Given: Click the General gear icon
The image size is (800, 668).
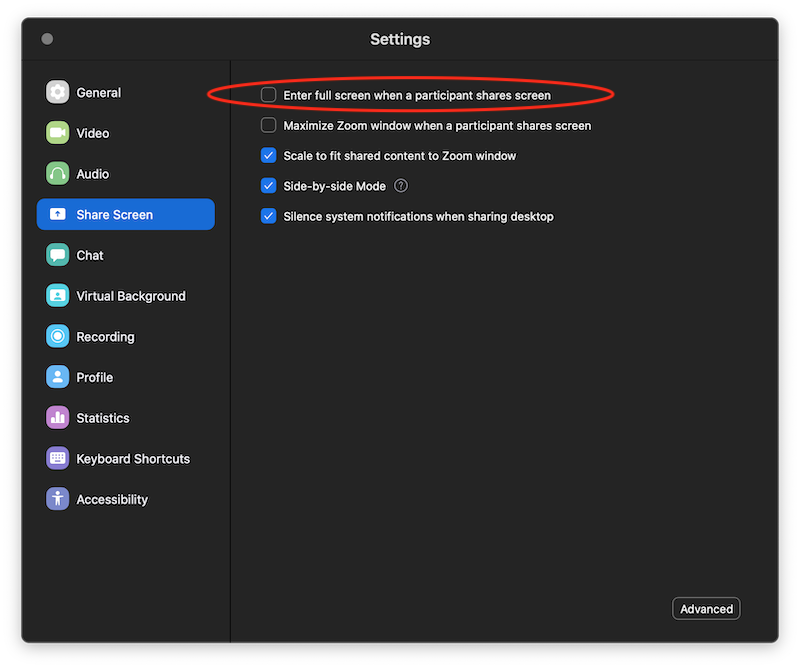Looking at the screenshot, I should pyautogui.click(x=57, y=92).
